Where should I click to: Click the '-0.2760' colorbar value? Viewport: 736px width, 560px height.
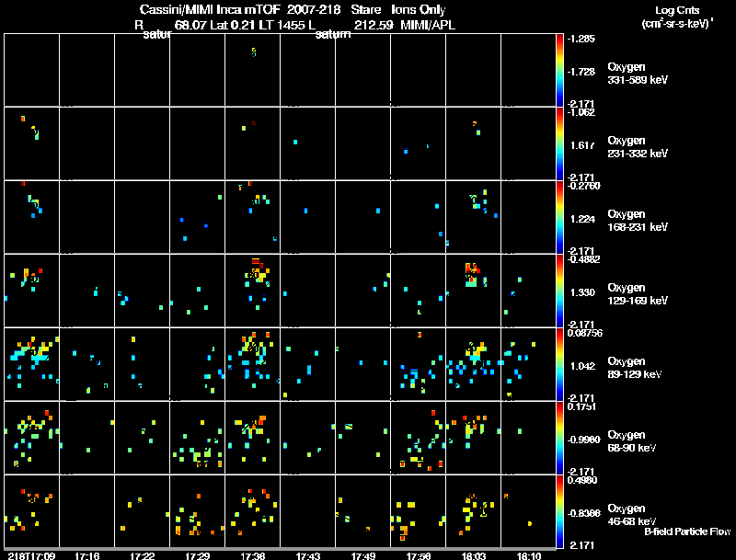[x=584, y=186]
